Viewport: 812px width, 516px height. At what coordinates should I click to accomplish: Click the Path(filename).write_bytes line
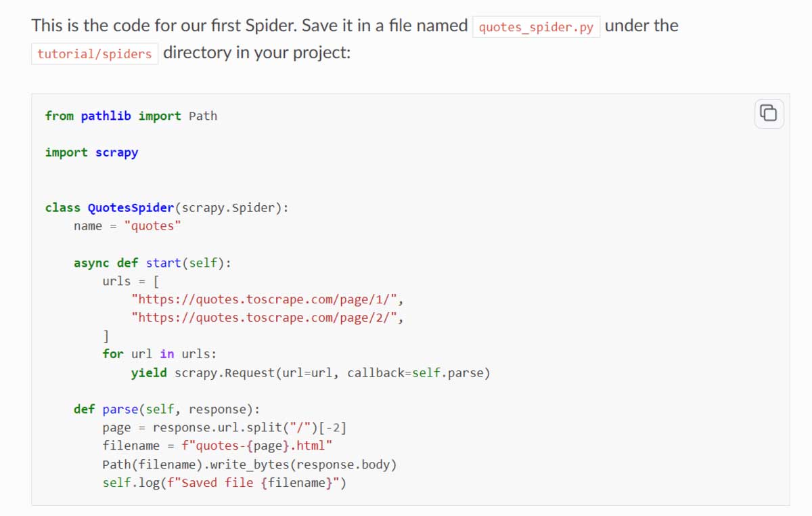pos(250,465)
